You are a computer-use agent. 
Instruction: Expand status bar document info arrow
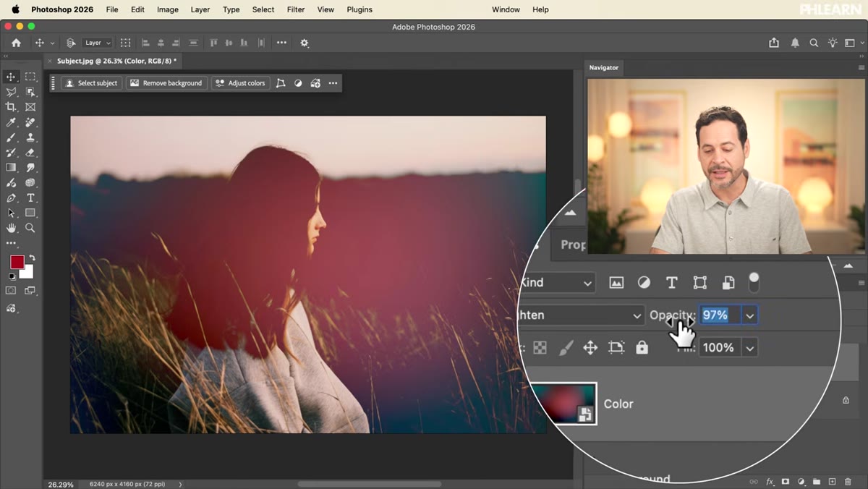click(180, 484)
